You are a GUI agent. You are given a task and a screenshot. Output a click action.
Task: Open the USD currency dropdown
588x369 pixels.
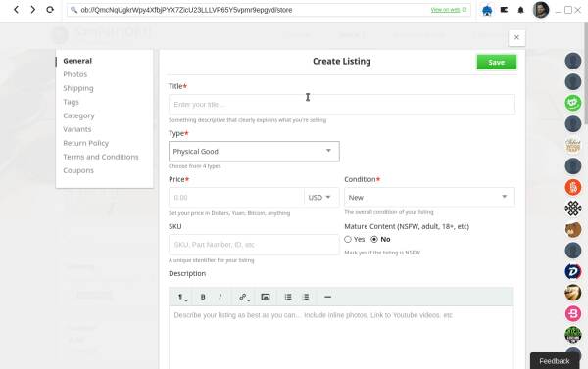pos(321,197)
